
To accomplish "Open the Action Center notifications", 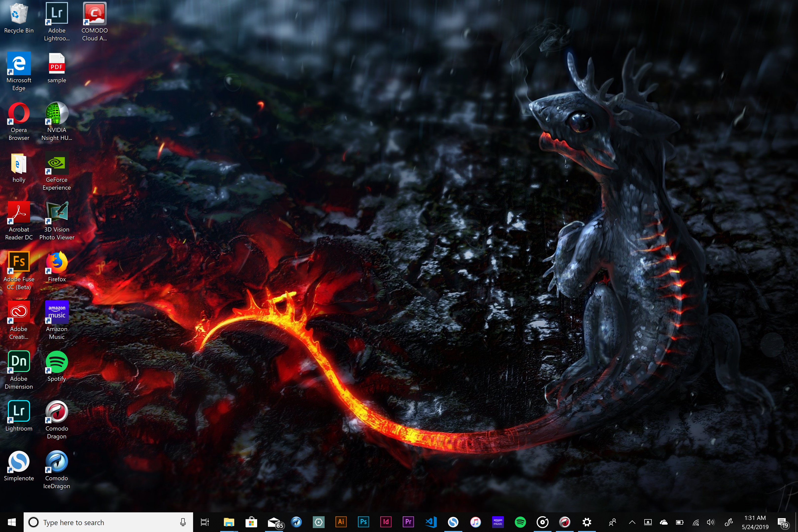I will [782, 522].
